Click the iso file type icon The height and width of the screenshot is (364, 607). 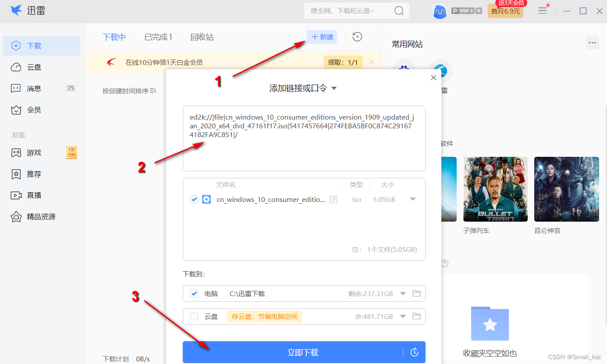[206, 199]
